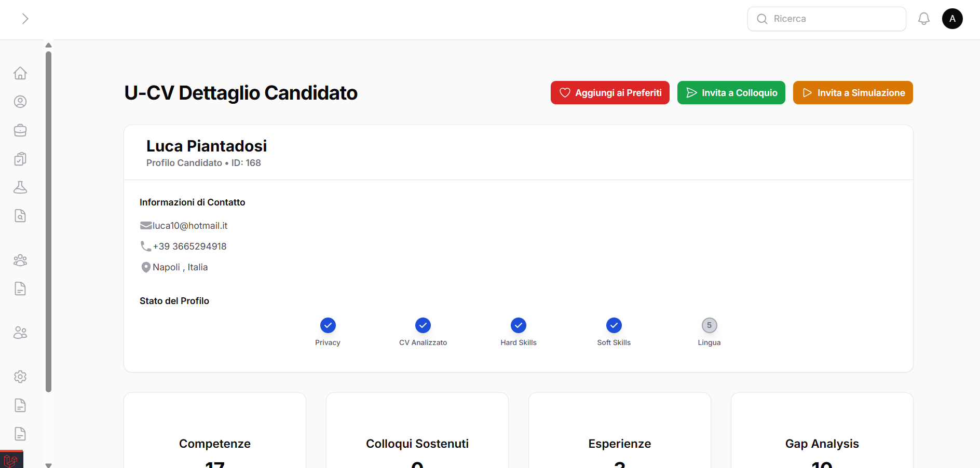Toggle the CV Analizzato status checkmark
The image size is (980, 468).
[423, 325]
